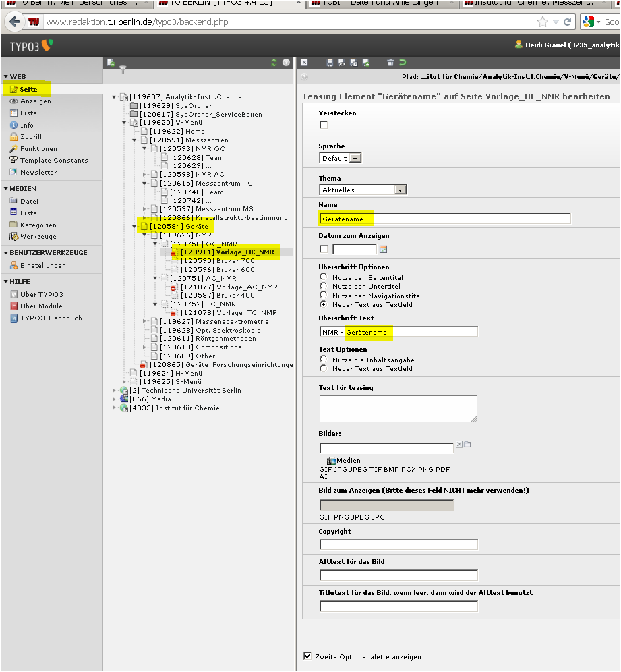The image size is (621, 672).
Task: Refresh the page tree with green arrows icon
Action: 274,63
